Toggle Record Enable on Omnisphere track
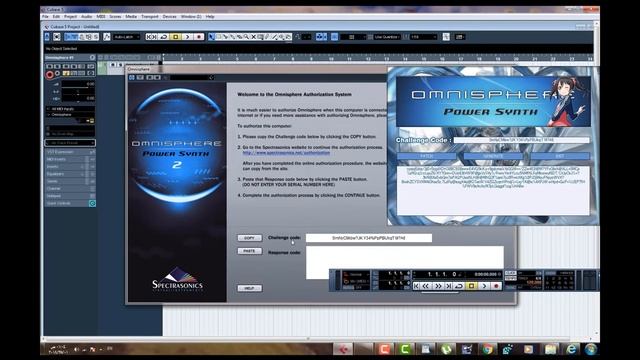The height and width of the screenshot is (360, 640). pyautogui.click(x=49, y=75)
